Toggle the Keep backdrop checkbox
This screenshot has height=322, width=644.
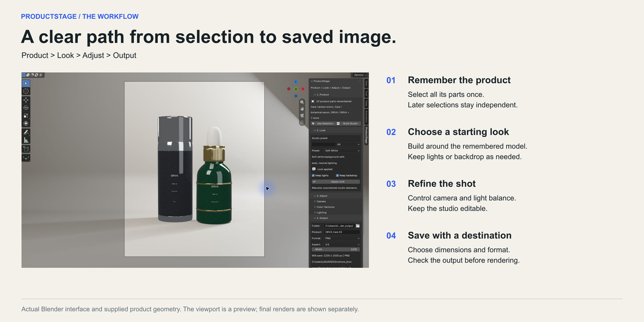coord(338,175)
